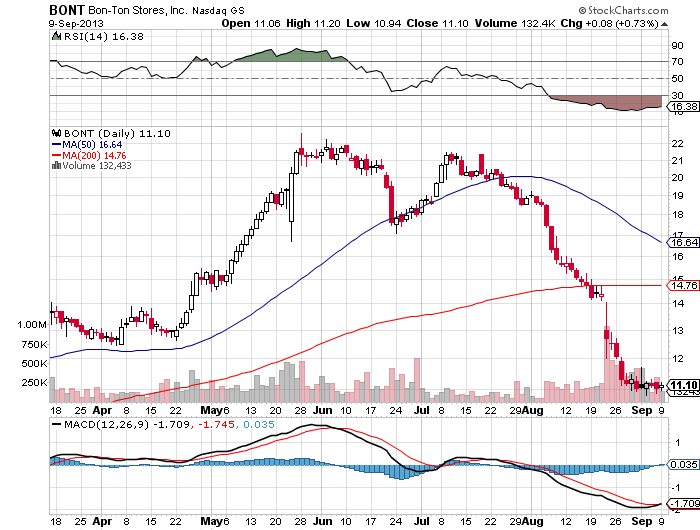
Task: Click the Jun label on price chart date axis
Action: [x=322, y=410]
